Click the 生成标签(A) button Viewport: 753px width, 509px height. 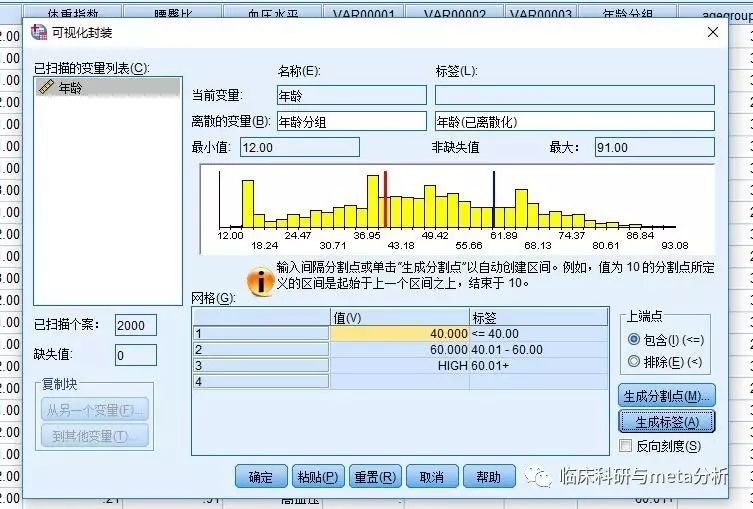point(667,422)
